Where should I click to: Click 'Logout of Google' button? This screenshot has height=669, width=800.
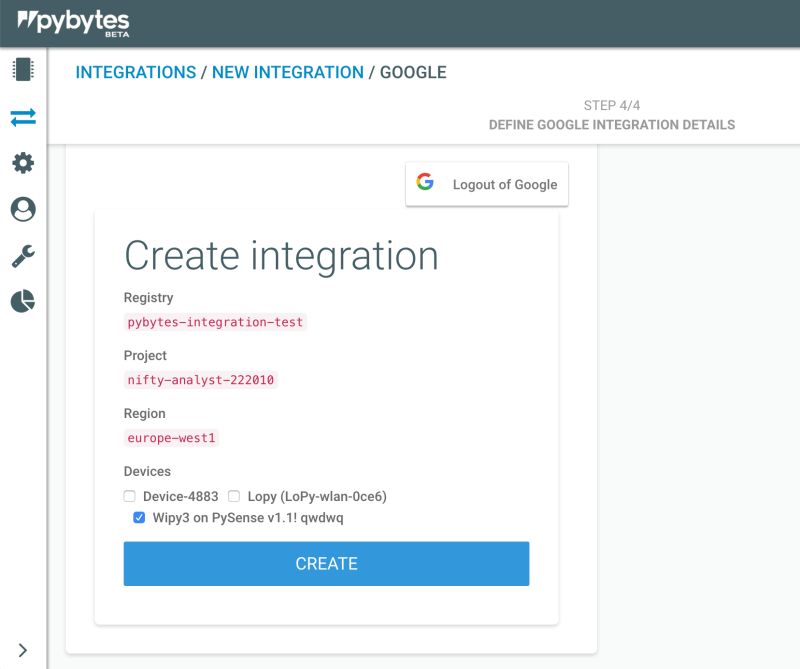click(x=504, y=184)
